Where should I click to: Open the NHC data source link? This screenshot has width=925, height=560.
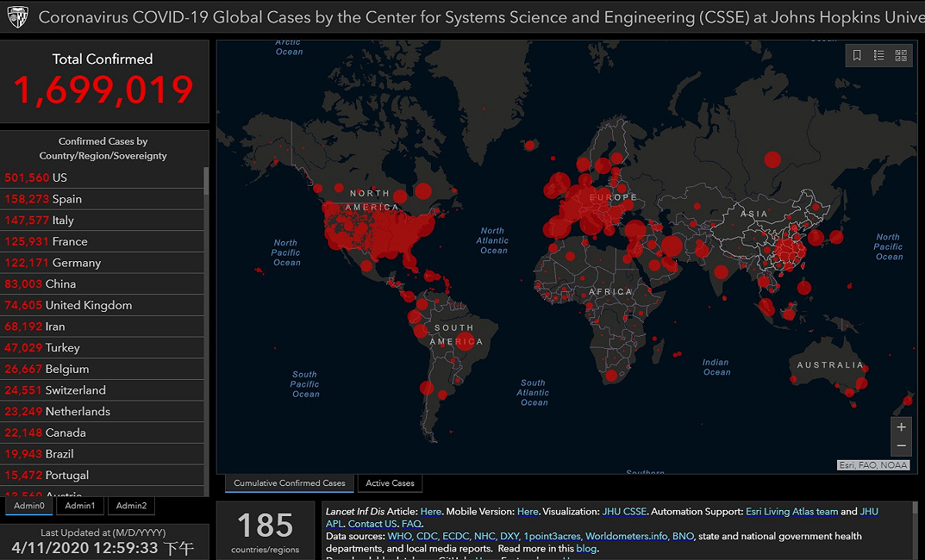tap(485, 536)
